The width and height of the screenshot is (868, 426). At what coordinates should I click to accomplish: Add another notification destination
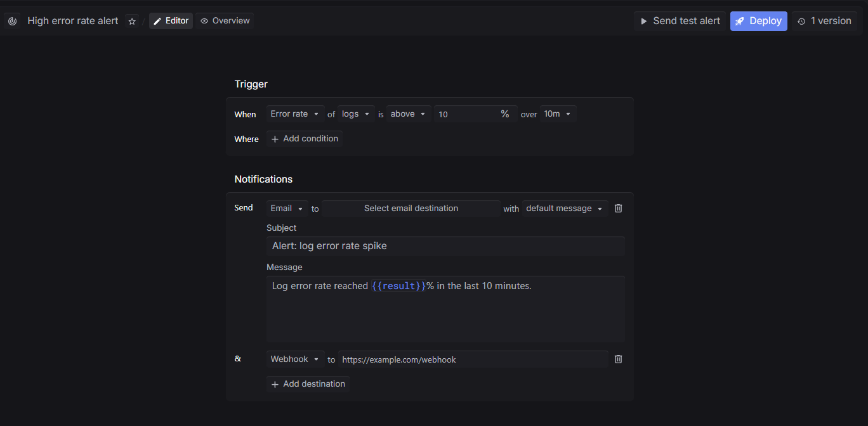pyautogui.click(x=308, y=384)
